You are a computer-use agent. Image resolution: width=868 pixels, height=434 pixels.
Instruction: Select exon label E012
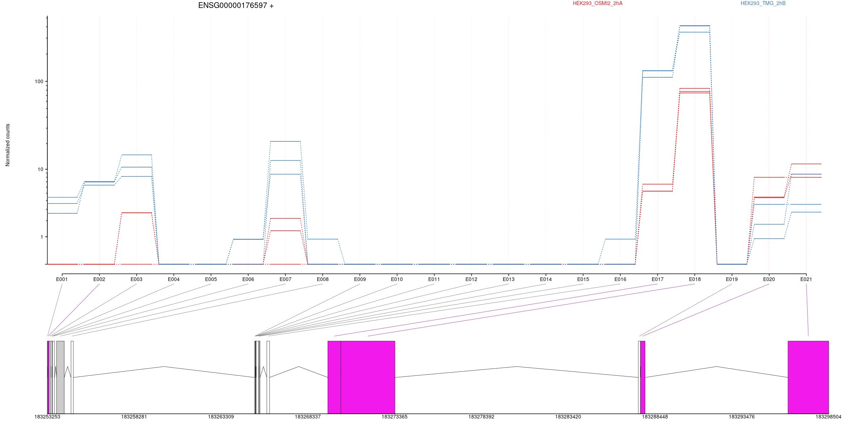[471, 279]
